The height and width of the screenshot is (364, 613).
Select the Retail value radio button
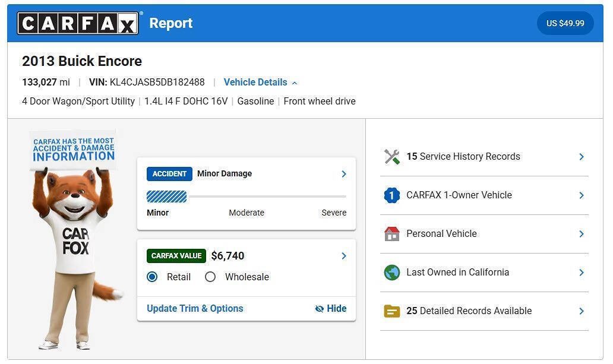pyautogui.click(x=152, y=277)
